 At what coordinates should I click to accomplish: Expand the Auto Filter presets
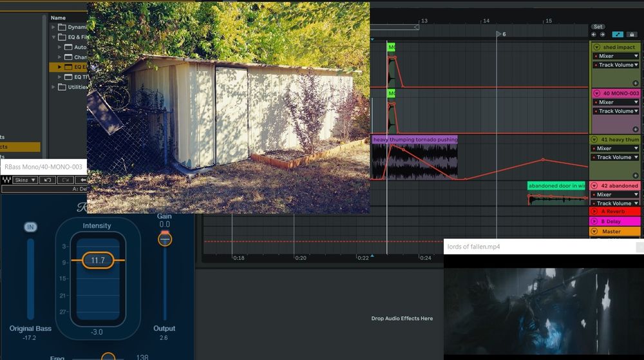click(59, 47)
